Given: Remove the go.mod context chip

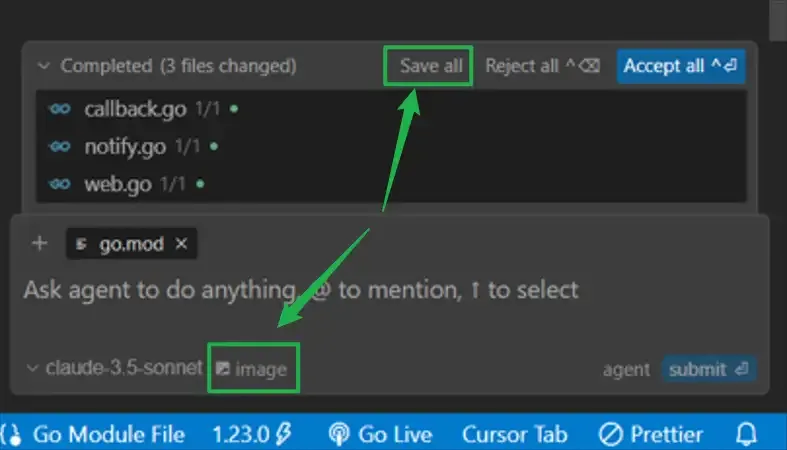Looking at the screenshot, I should click(x=181, y=244).
